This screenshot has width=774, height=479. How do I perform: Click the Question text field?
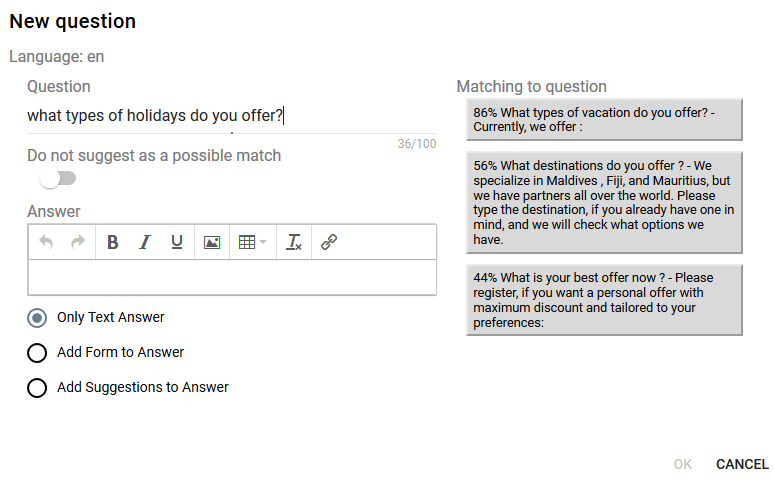tap(232, 116)
